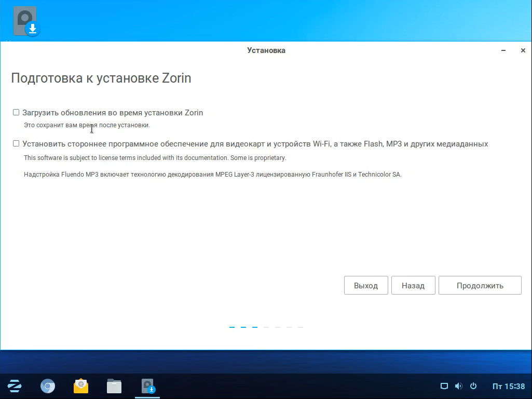532x399 pixels.
Task: Tick the third-party software installation checkbox
Action: click(x=16, y=143)
